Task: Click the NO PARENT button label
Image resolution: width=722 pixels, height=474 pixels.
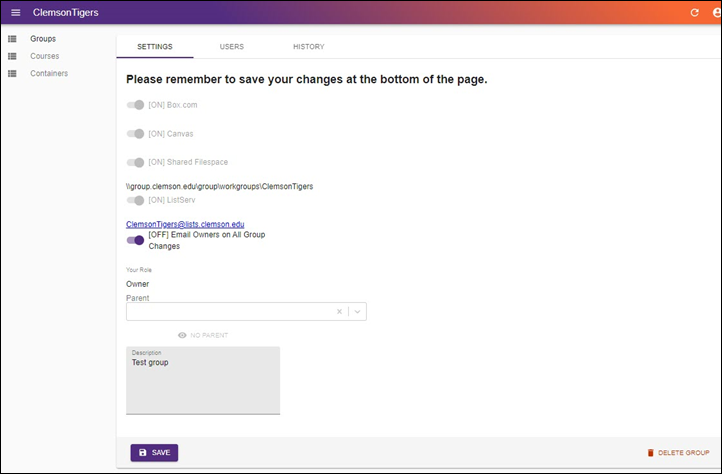Action: (x=209, y=335)
